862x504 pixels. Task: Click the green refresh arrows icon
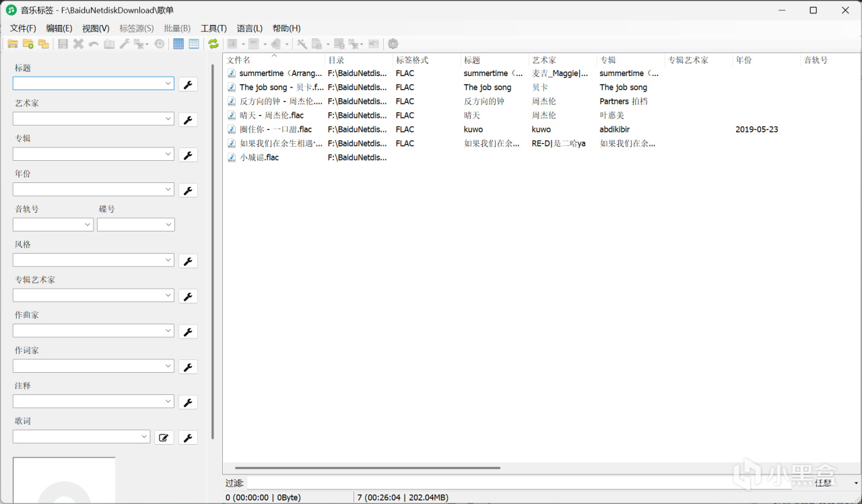[213, 44]
